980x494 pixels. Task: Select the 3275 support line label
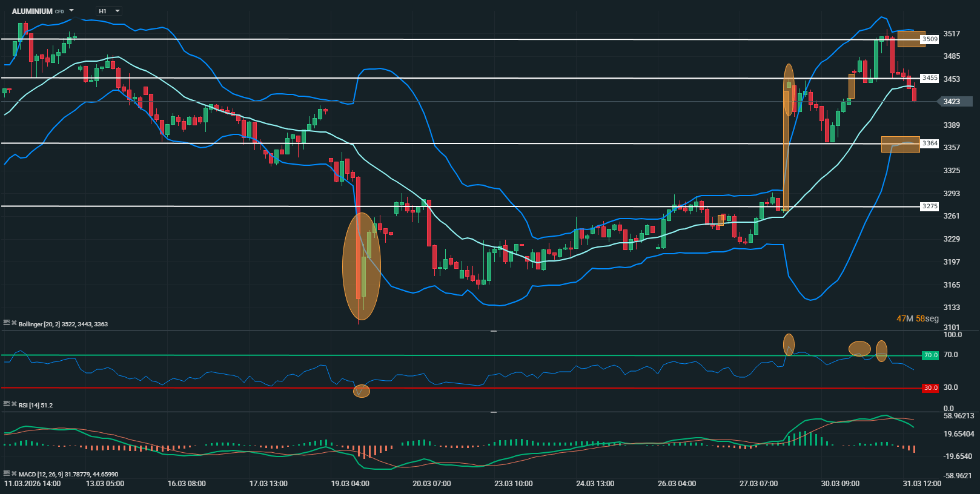tap(929, 206)
